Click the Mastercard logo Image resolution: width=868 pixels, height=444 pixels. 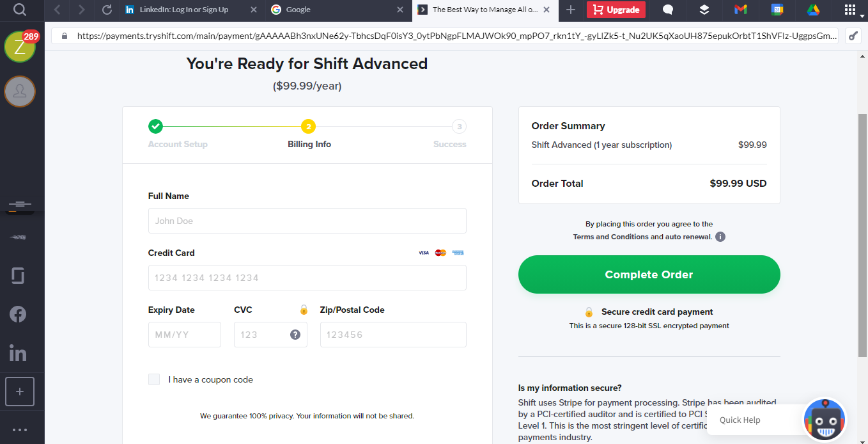[x=440, y=253]
